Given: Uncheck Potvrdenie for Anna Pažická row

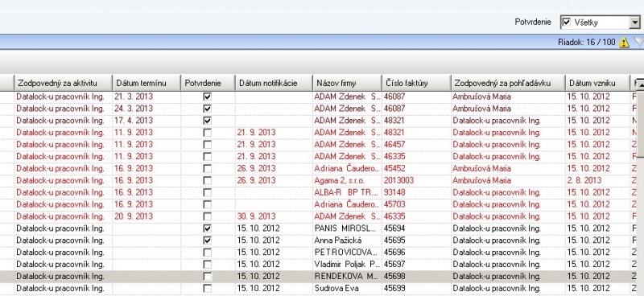Looking at the screenshot, I should point(208,240).
